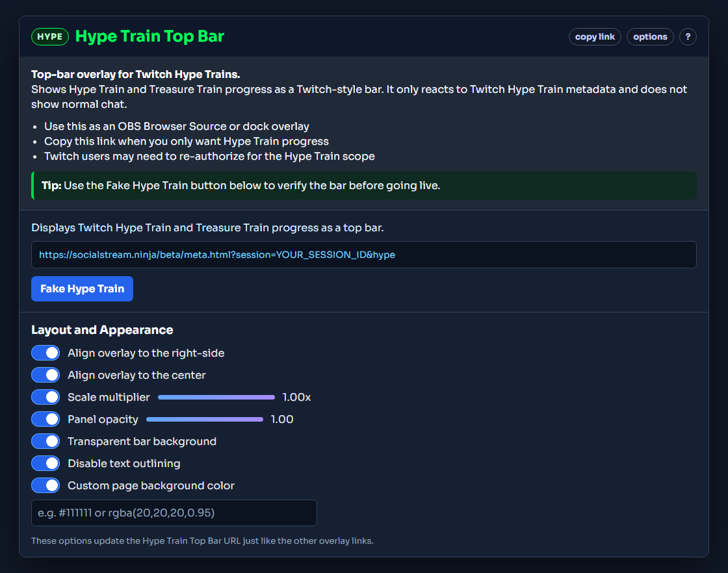Click the Tip about Fake Hype Train
Image resolution: width=728 pixels, height=573 pixels.
pos(363,186)
